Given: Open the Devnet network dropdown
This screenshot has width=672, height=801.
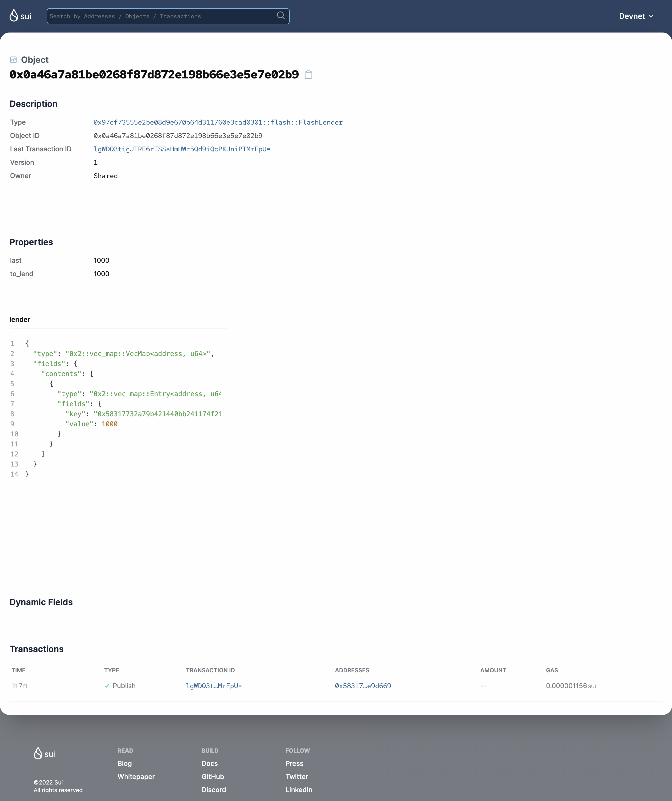Looking at the screenshot, I should [x=636, y=16].
